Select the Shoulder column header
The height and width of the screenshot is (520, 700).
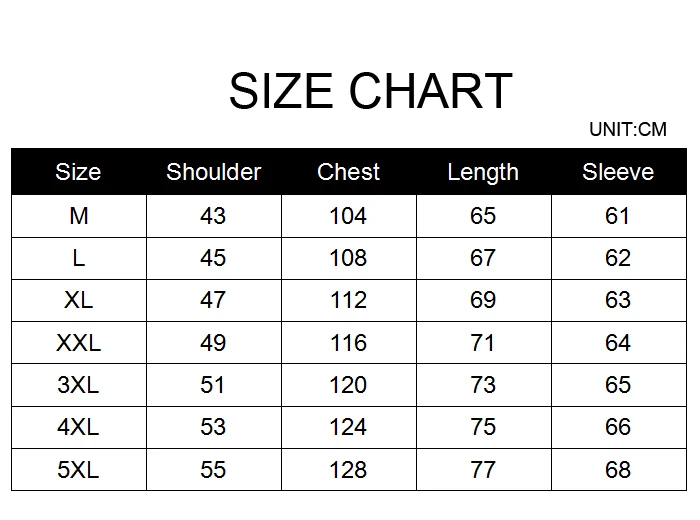click(213, 172)
